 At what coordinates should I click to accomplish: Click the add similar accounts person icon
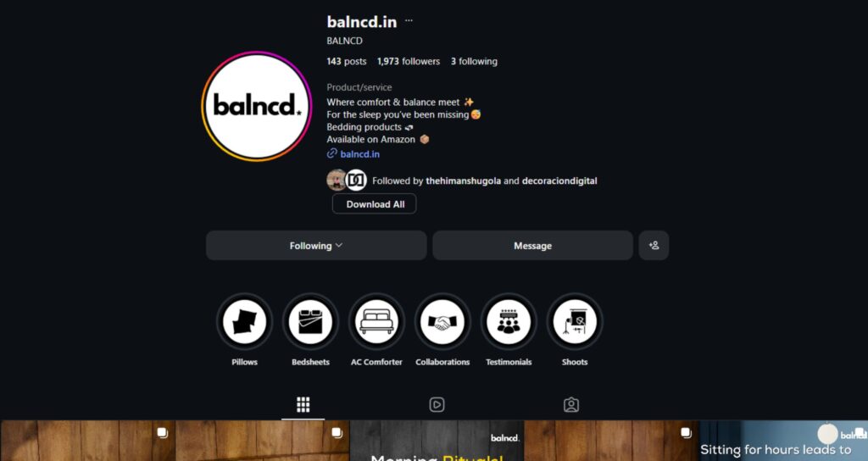[654, 245]
